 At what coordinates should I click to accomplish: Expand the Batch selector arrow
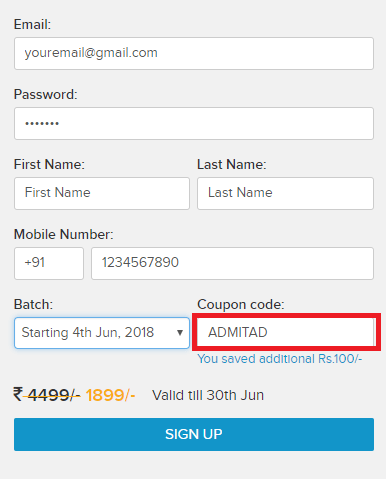pyautogui.click(x=180, y=333)
